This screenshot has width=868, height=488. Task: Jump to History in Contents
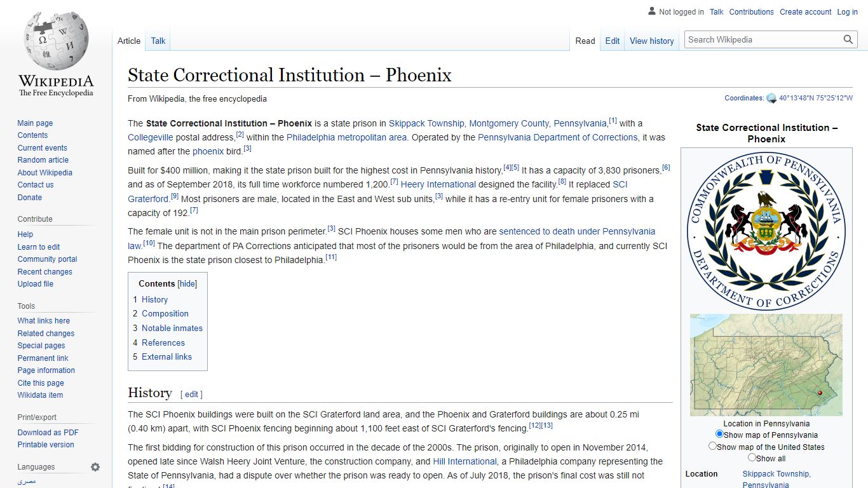tap(154, 299)
